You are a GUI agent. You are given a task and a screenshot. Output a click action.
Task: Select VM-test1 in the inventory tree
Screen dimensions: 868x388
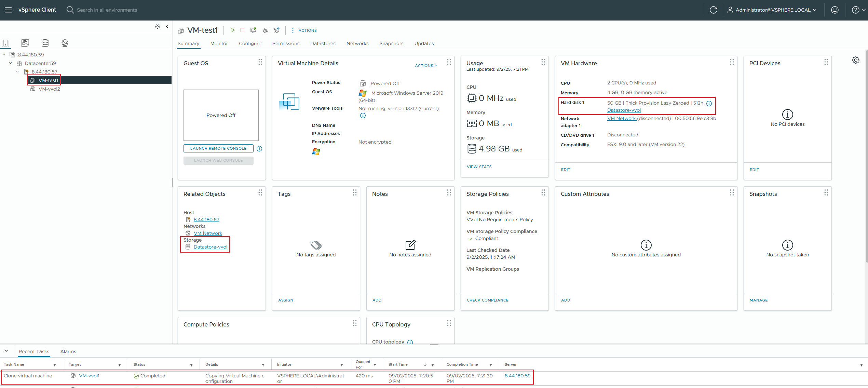[48, 80]
